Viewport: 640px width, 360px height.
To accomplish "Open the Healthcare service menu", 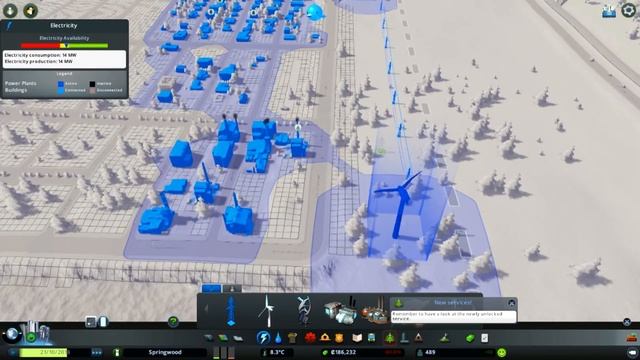I will click(x=310, y=338).
